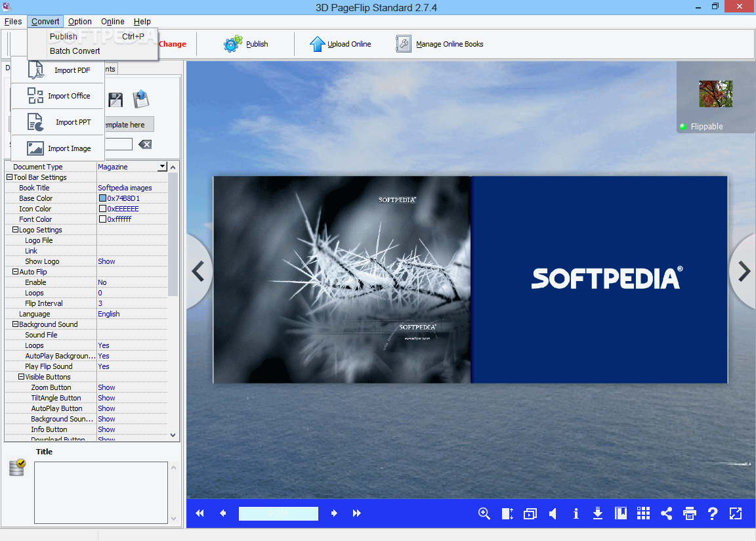
Task: Click the autoplay icon in flipbook bar
Action: pyautogui.click(x=530, y=514)
